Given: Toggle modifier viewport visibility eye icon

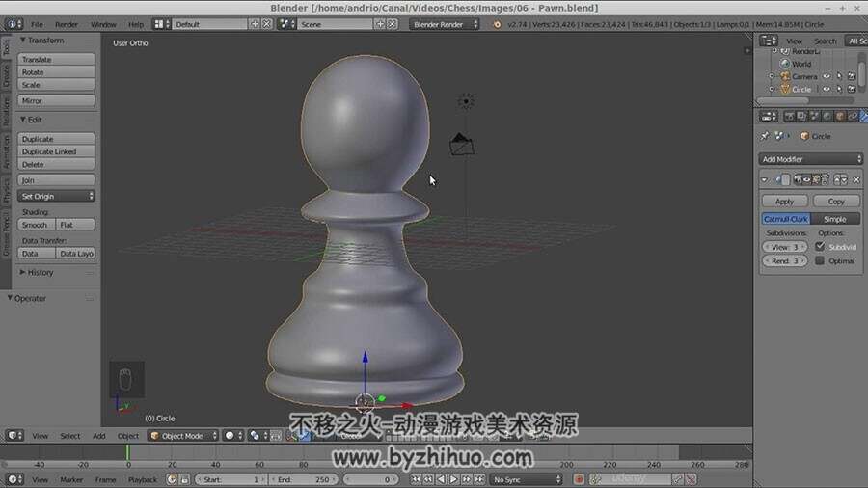Looking at the screenshot, I should pos(806,179).
